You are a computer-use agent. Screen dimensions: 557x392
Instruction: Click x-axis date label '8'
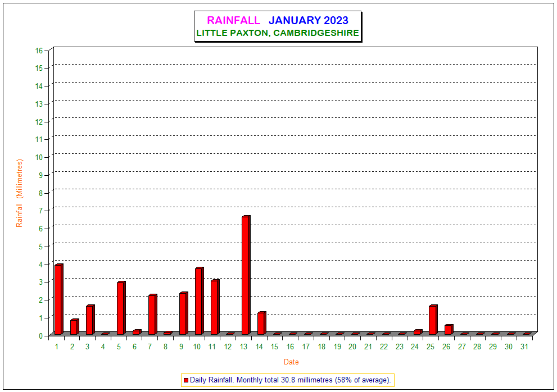(x=166, y=347)
